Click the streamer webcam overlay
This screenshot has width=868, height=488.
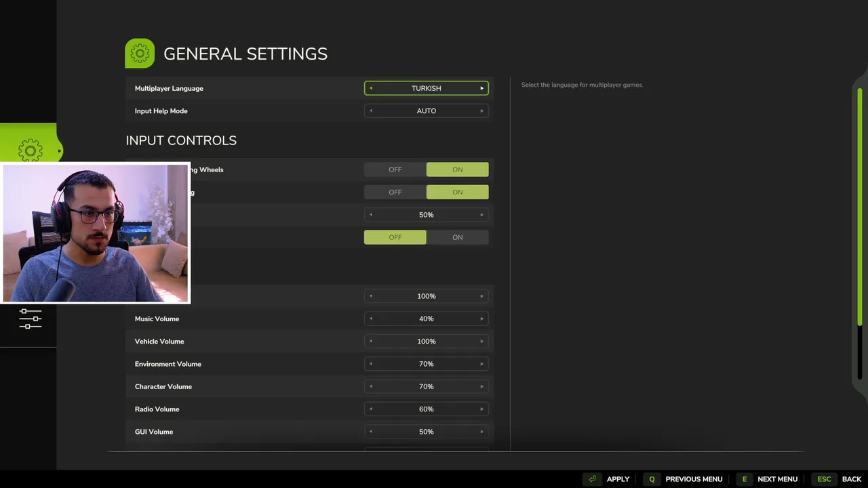pyautogui.click(x=96, y=232)
